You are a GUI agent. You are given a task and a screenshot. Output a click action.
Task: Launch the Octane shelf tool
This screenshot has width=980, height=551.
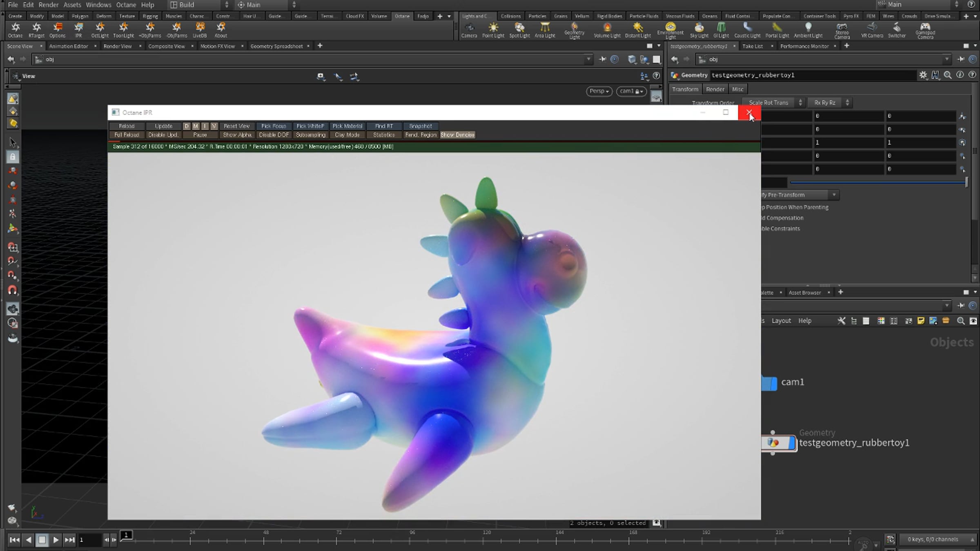[x=16, y=30]
